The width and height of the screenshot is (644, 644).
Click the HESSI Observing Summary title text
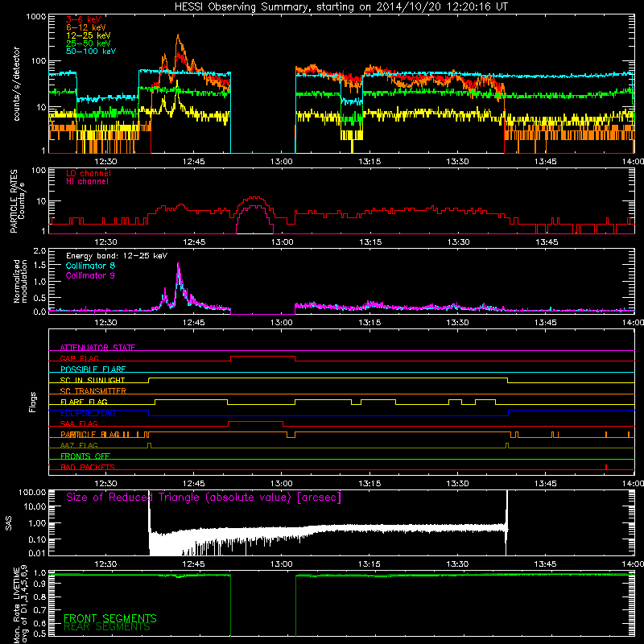pos(341,7)
